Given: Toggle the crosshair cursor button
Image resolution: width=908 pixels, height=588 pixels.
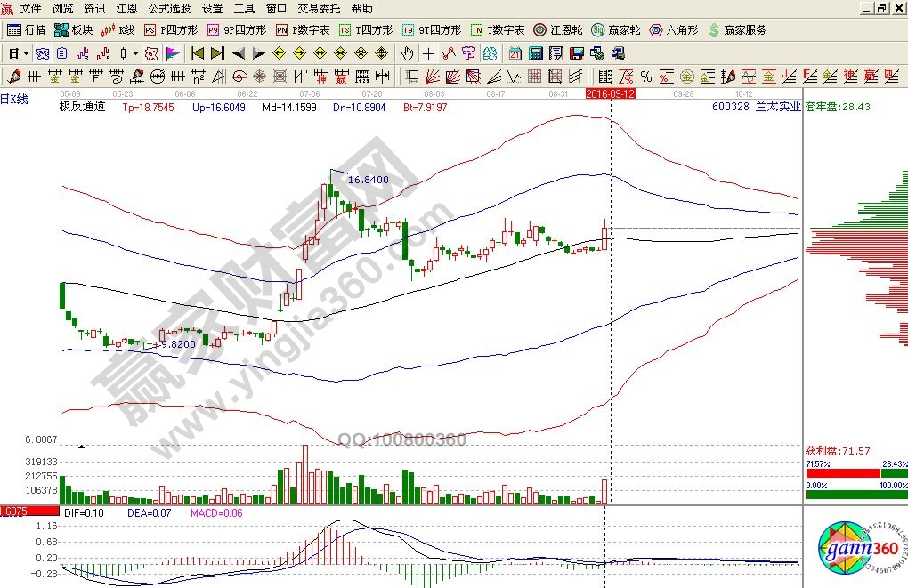Looking at the screenshot, I should [x=429, y=52].
